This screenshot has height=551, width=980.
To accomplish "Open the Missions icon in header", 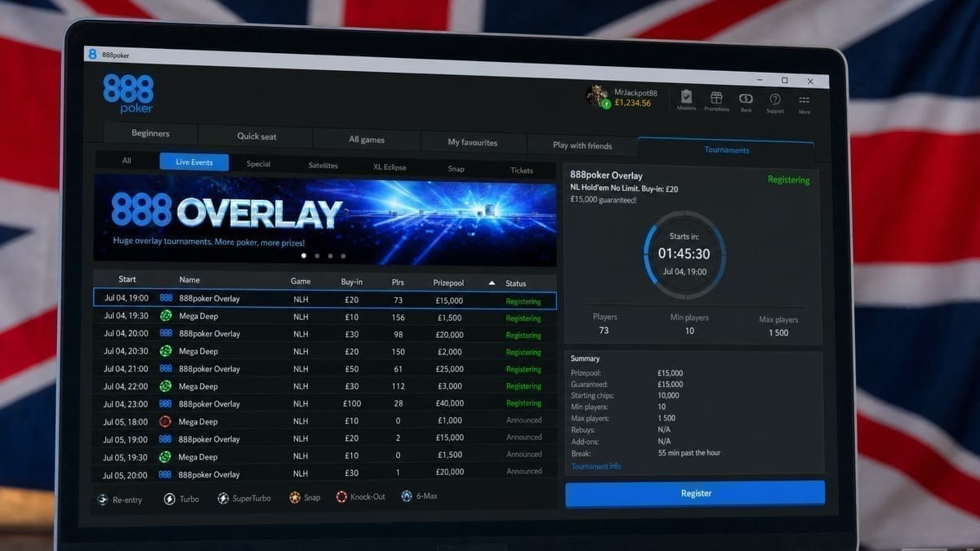I will pos(686,96).
